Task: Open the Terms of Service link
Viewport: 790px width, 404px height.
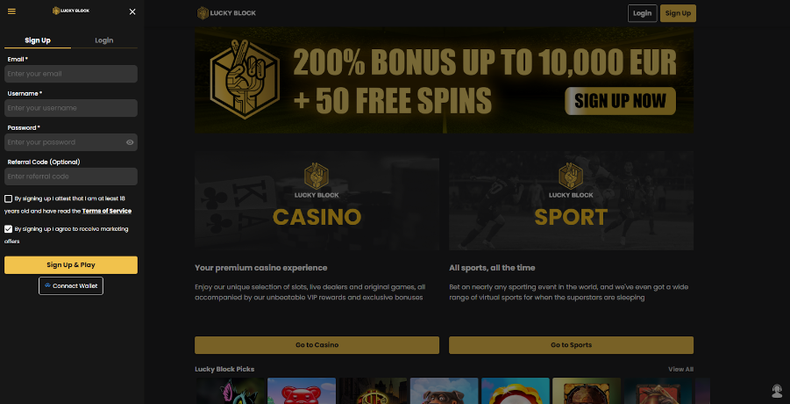Action: pos(107,211)
